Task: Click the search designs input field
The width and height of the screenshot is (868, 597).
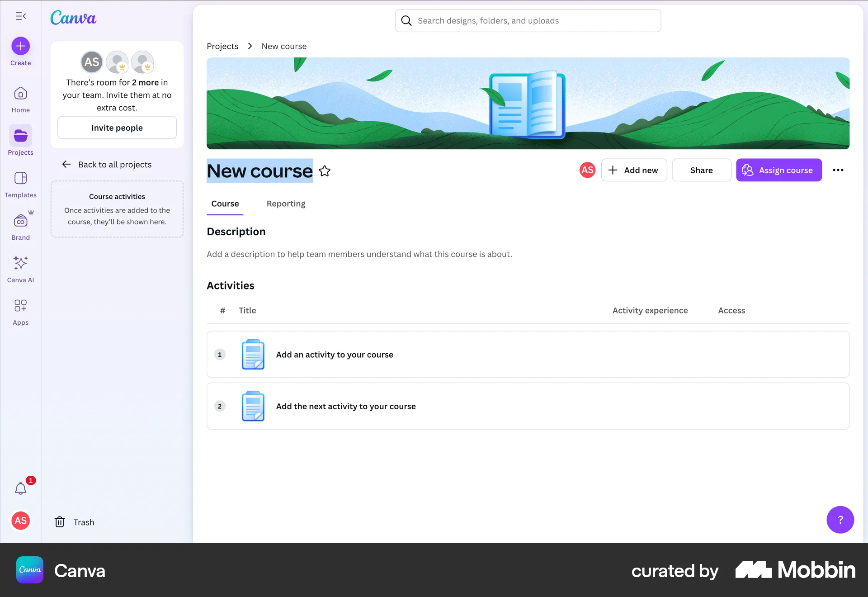Action: pos(527,20)
